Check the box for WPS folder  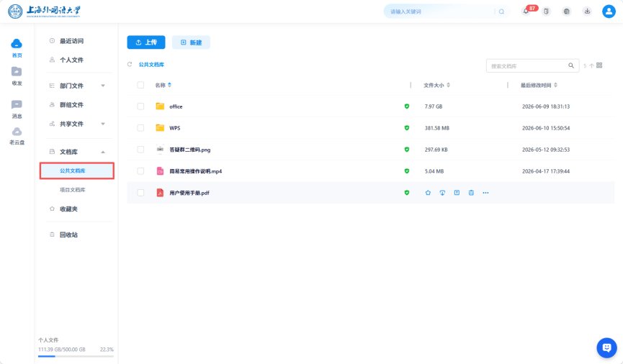[x=140, y=128]
